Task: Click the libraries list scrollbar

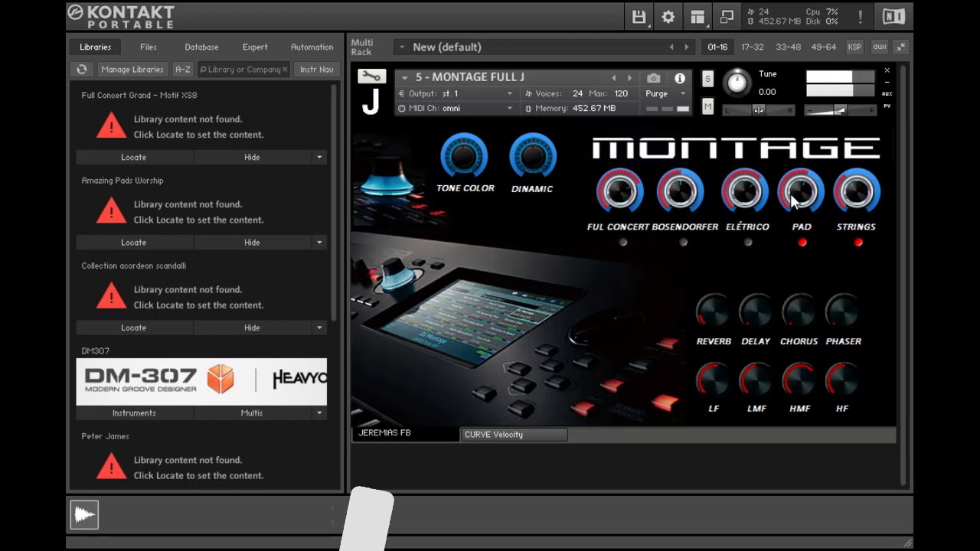Action: coord(334,203)
